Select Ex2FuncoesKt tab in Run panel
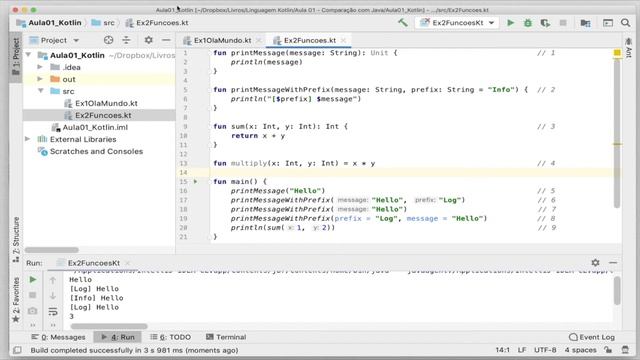The image size is (640, 360). pyautogui.click(x=93, y=263)
